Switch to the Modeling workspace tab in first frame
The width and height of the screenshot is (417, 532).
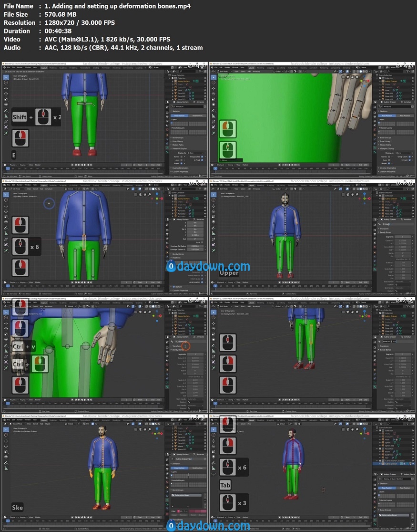click(53, 67)
